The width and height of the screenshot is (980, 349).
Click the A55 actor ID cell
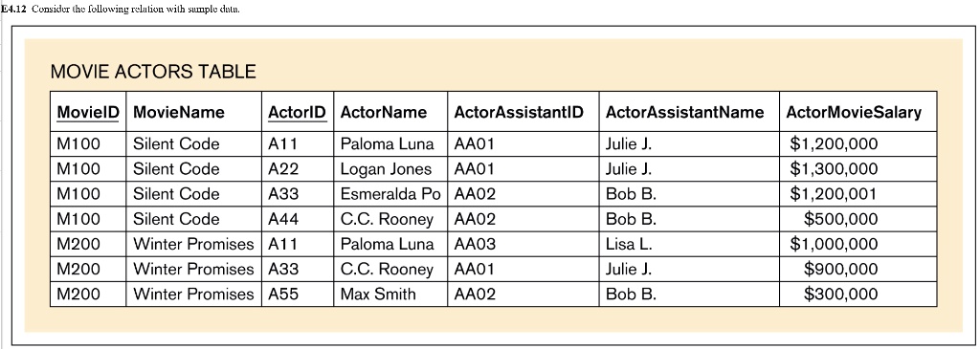(x=298, y=294)
